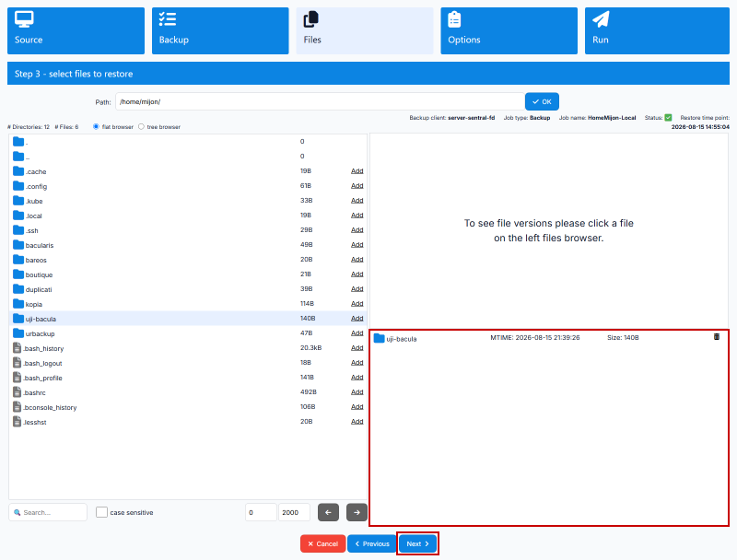Click the .config folder icon

click(x=18, y=185)
